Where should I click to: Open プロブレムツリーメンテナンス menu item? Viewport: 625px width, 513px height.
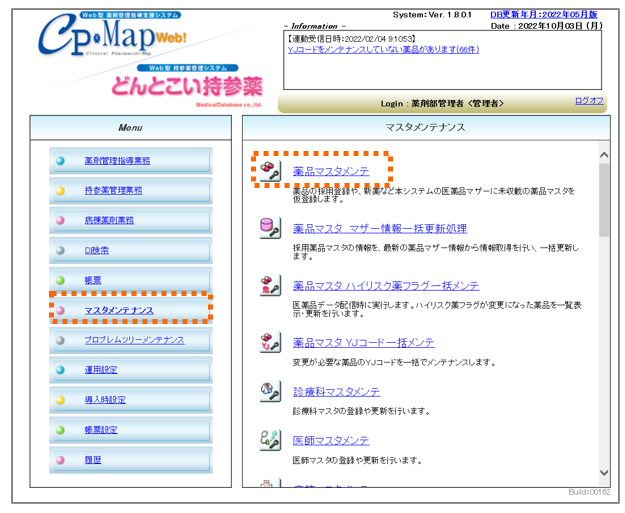(x=134, y=340)
